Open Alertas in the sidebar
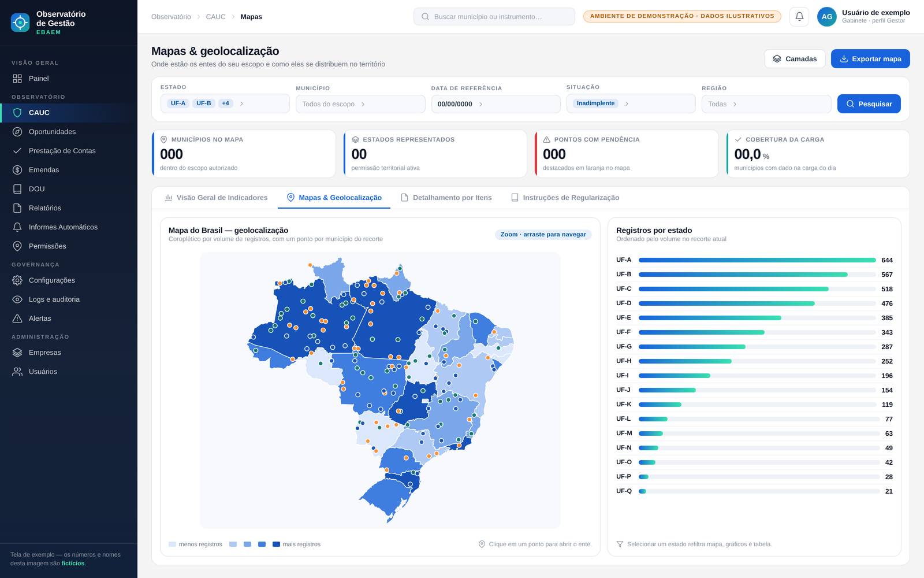 coord(69,318)
